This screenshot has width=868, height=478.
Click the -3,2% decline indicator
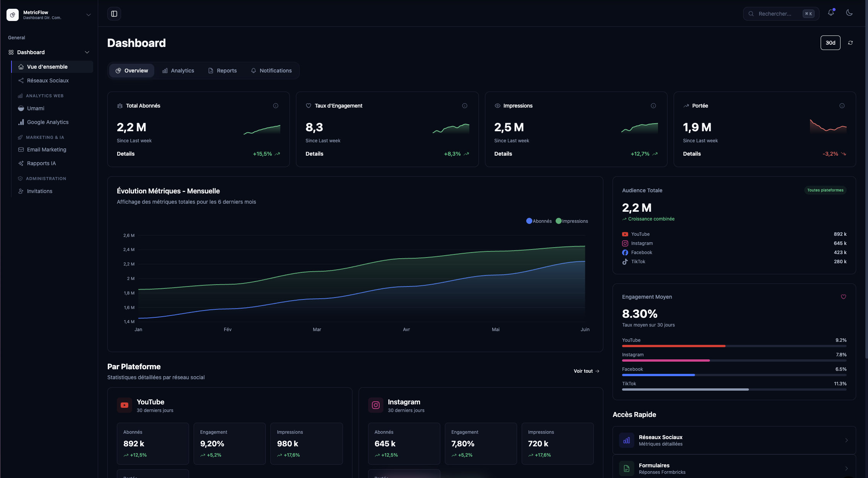click(834, 154)
